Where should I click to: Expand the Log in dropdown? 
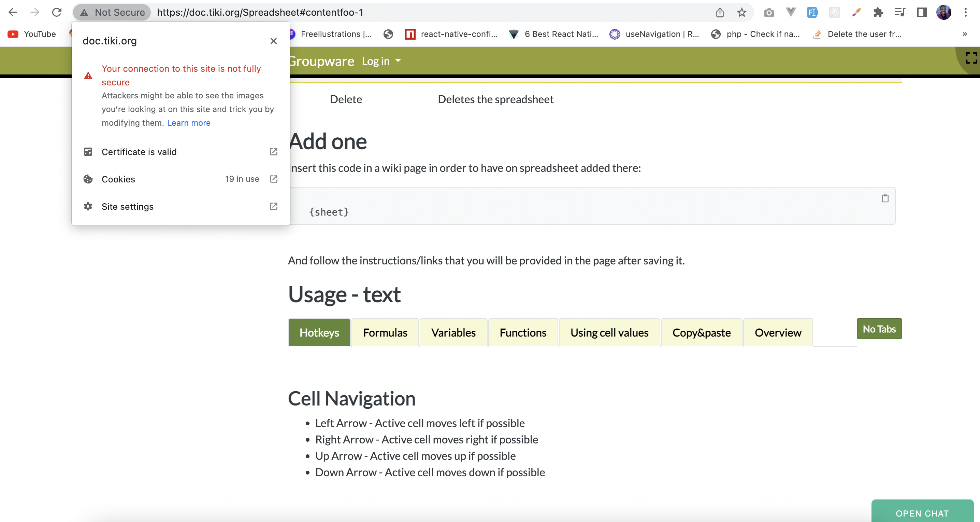click(381, 61)
